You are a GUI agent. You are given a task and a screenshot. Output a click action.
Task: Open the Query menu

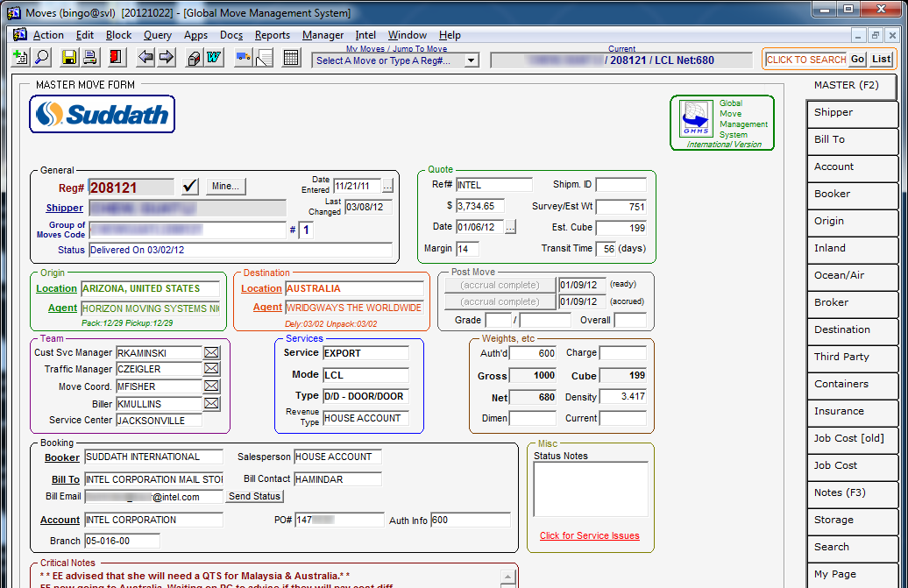158,35
